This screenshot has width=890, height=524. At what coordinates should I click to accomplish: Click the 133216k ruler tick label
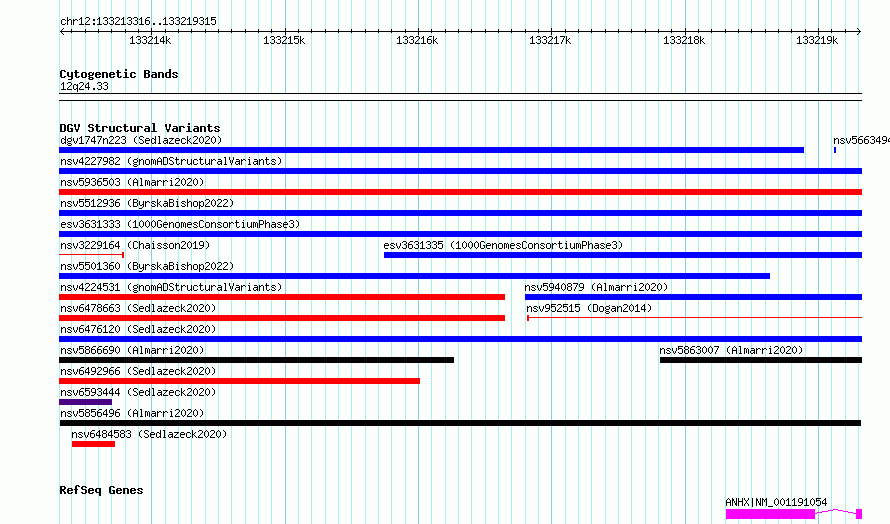click(x=417, y=40)
